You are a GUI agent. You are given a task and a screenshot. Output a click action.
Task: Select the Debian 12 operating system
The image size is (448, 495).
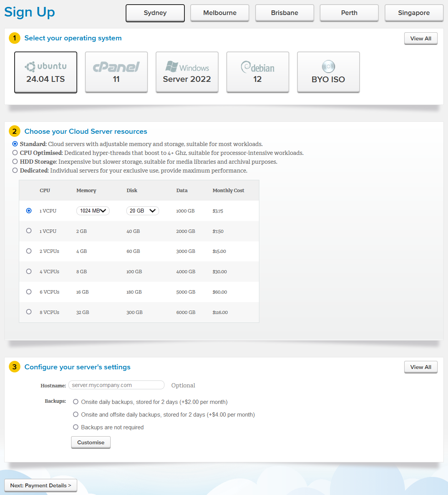click(258, 72)
